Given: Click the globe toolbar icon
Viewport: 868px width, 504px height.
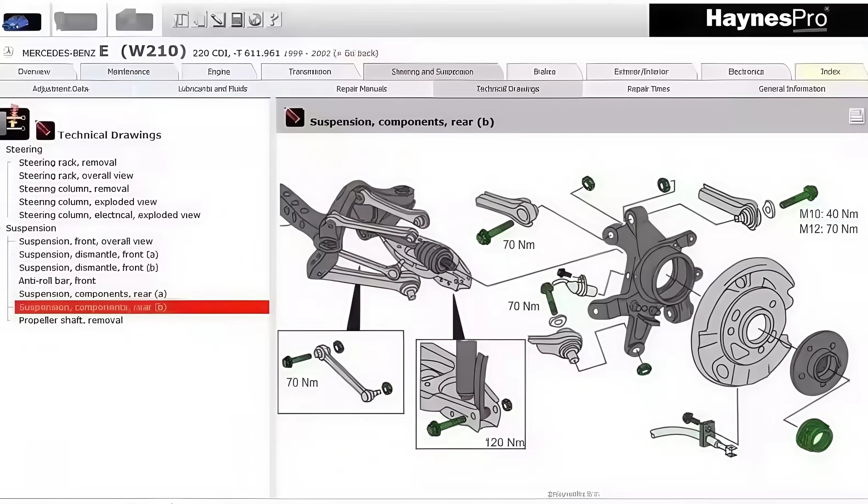Looking at the screenshot, I should [x=255, y=20].
